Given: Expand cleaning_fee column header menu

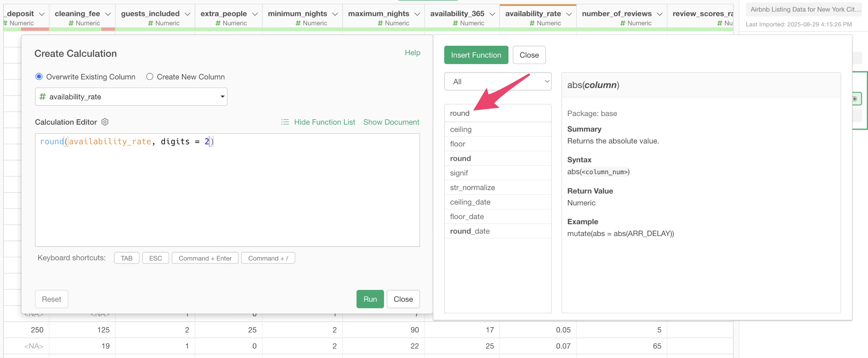Looking at the screenshot, I should click(108, 14).
